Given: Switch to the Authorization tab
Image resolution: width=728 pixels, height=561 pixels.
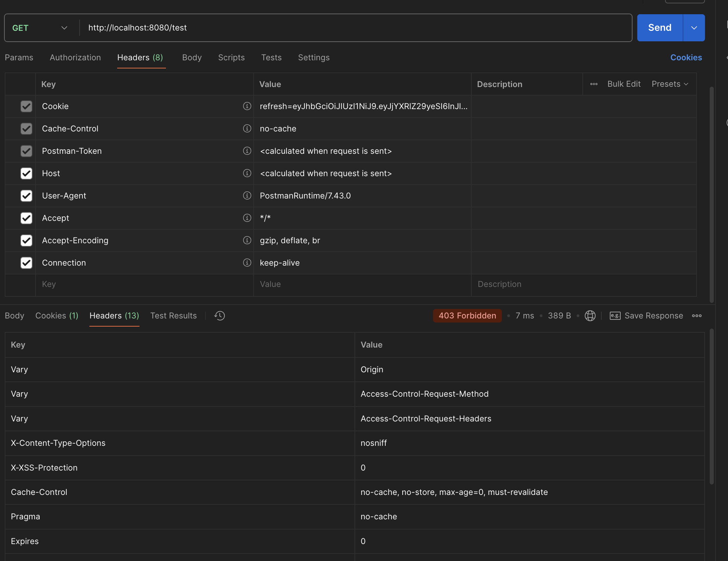Looking at the screenshot, I should [75, 58].
